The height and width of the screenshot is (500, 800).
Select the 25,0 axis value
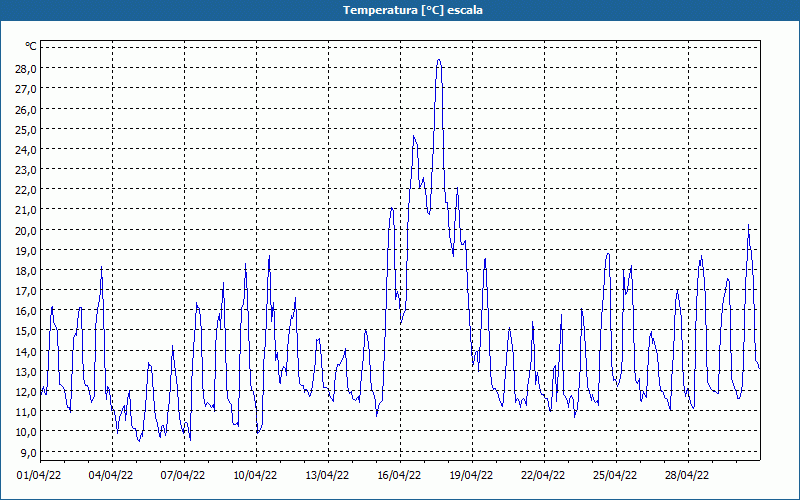click(x=26, y=129)
